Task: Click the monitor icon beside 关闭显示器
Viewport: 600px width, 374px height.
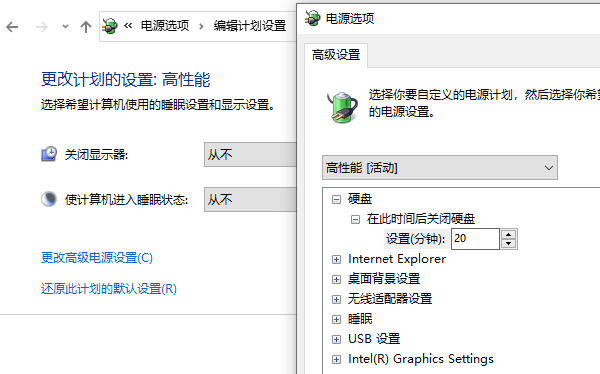Action: [49, 154]
